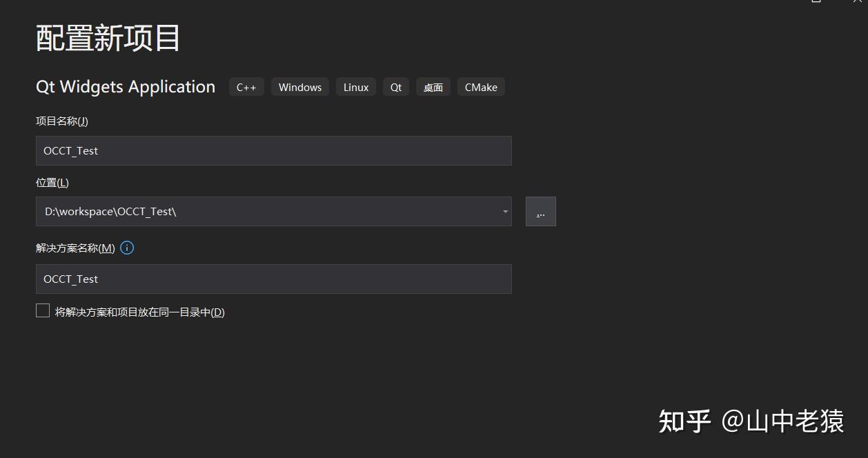868x458 pixels.
Task: Click the info icon beside 解决方案名称
Action: click(x=127, y=248)
